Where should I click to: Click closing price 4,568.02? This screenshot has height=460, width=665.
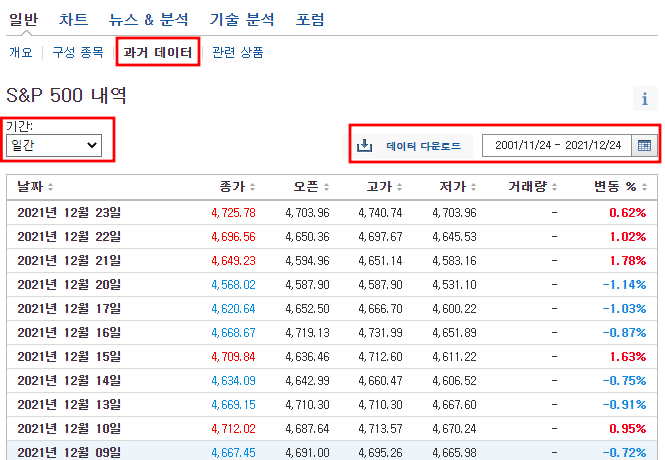[x=233, y=284]
